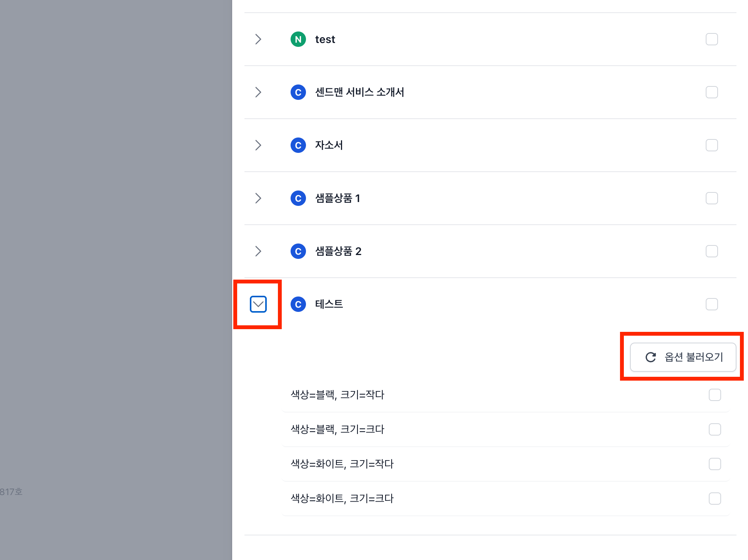Image resolution: width=748 pixels, height=560 pixels.
Task: Toggle the 테스트 product checkbox
Action: (711, 304)
